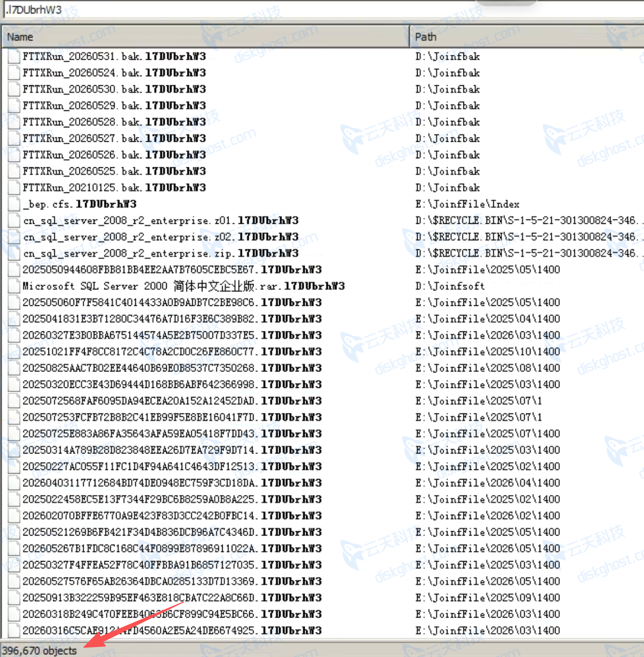
Task: Click the D:\Joinfsoft path cell
Action: (x=450, y=286)
